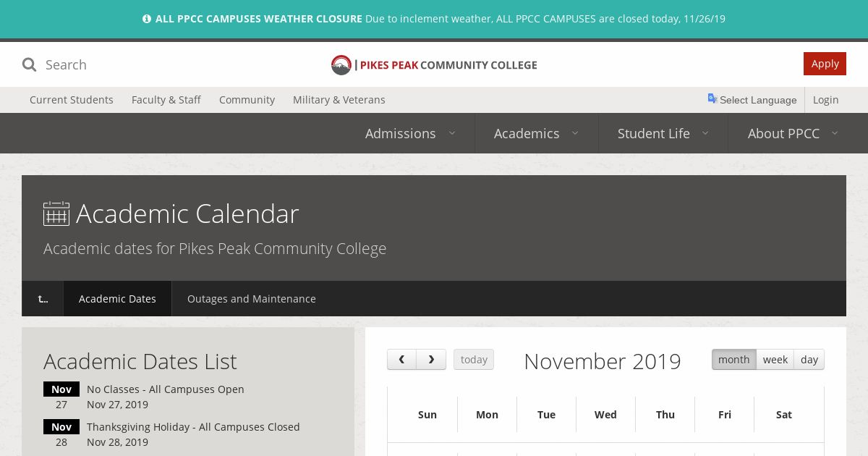
Task: Switch calendar to week view
Action: pos(775,360)
